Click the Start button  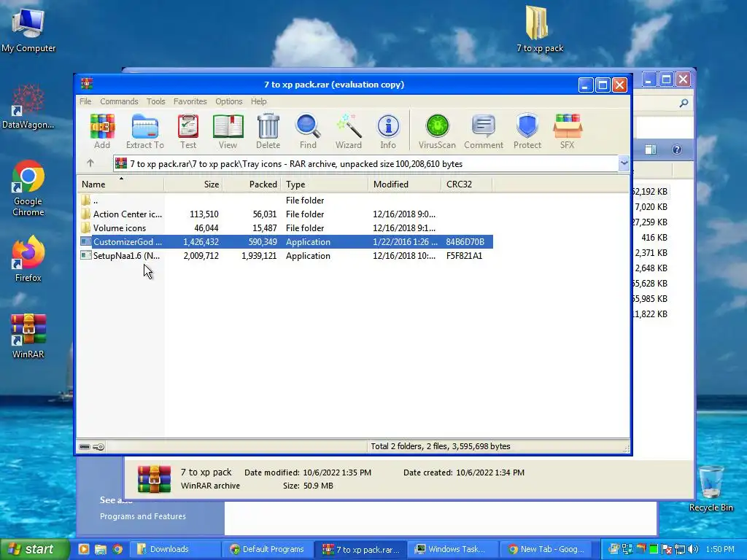coord(34,549)
